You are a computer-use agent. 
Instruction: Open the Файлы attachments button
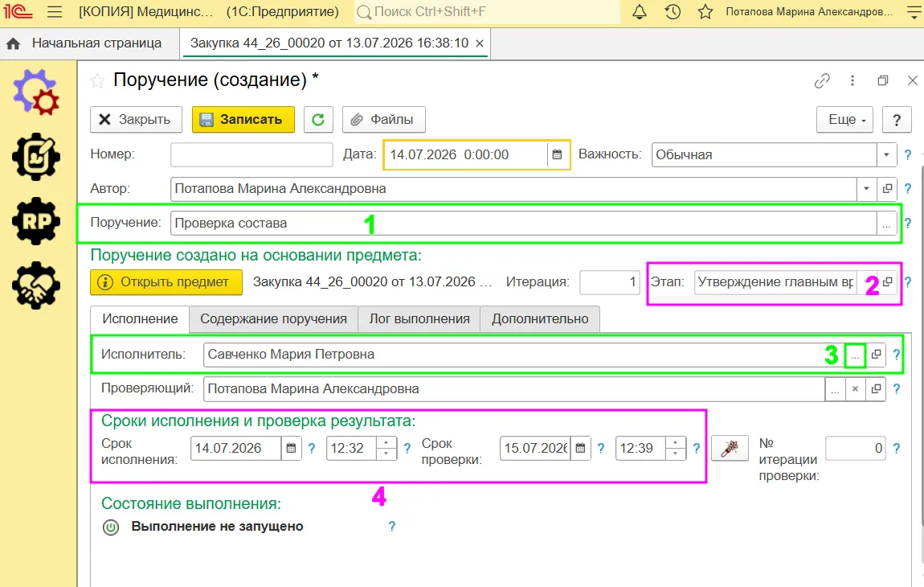click(x=383, y=120)
